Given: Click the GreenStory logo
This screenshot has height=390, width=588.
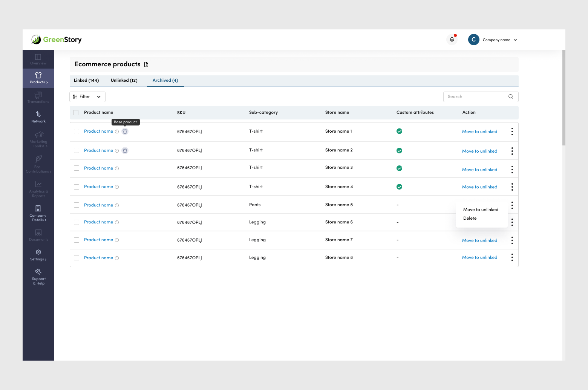Looking at the screenshot, I should [57, 39].
